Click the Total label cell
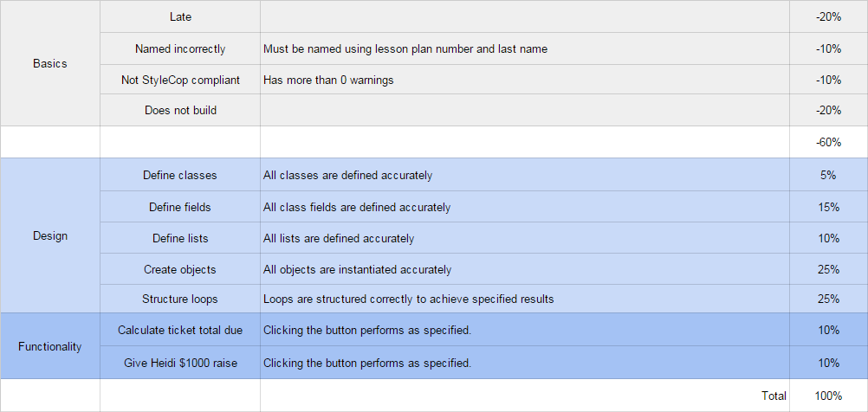Screen dimensions: 868x412 click(x=774, y=396)
